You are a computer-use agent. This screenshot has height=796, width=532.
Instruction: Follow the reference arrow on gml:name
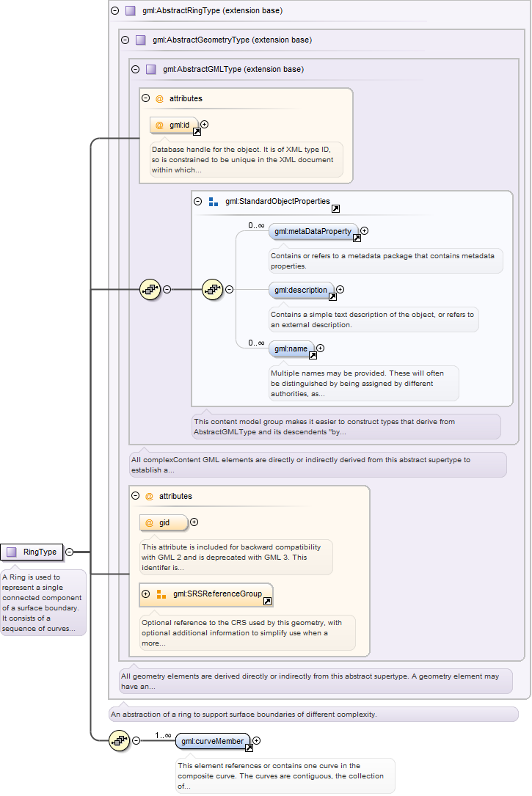[313, 355]
